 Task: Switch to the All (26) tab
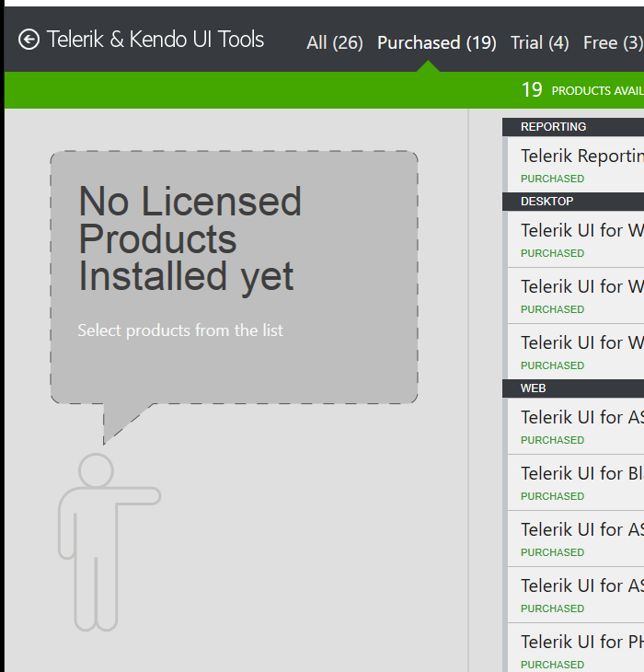click(x=334, y=43)
